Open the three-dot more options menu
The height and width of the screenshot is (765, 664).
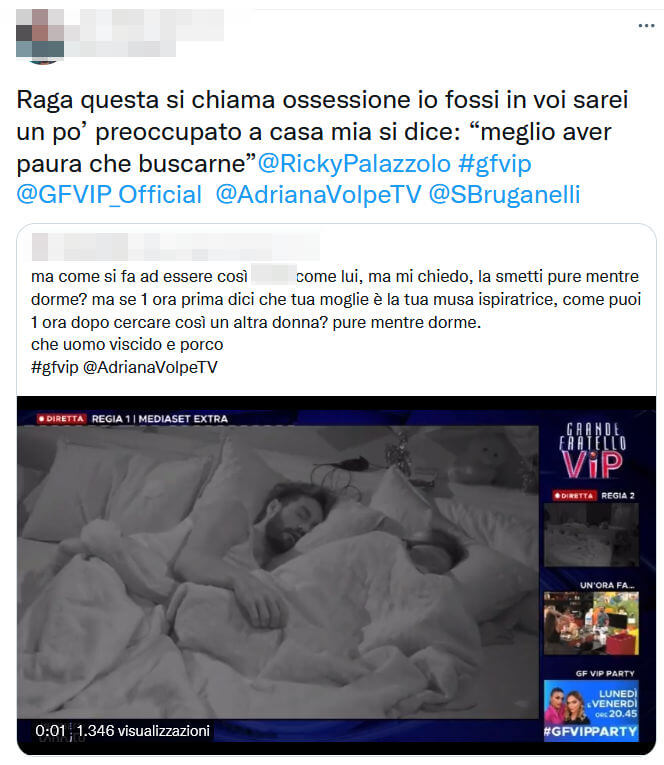pos(646,26)
